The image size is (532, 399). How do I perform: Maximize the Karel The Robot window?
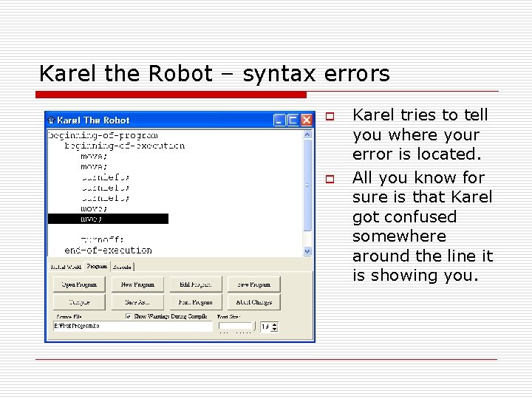coord(293,120)
